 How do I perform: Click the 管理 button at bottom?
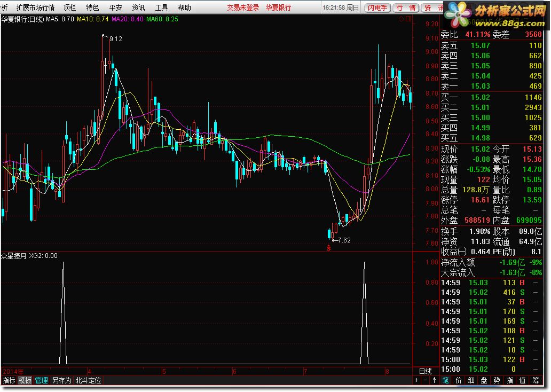[41, 380]
